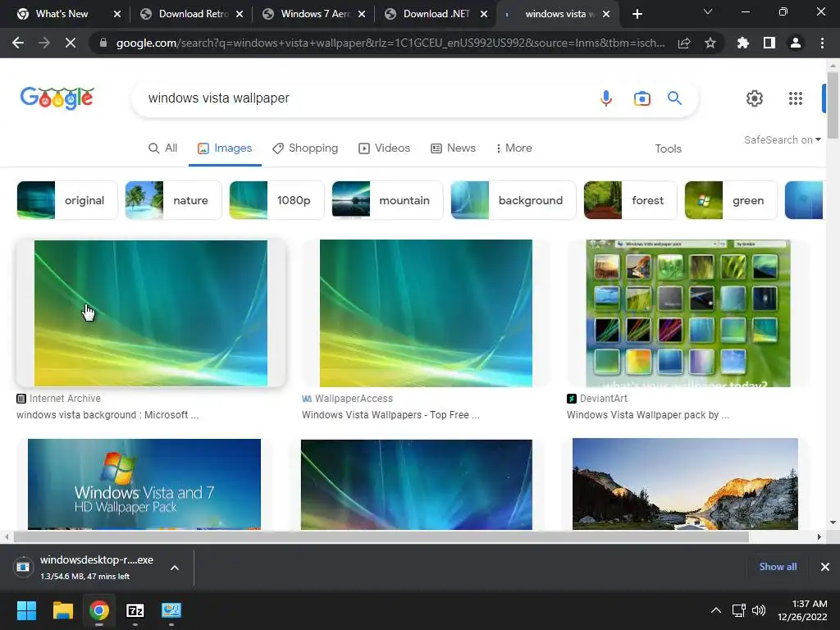This screenshot has height=630, width=840.
Task: Open the mountain lake landscape thumbnail
Action: point(685,484)
